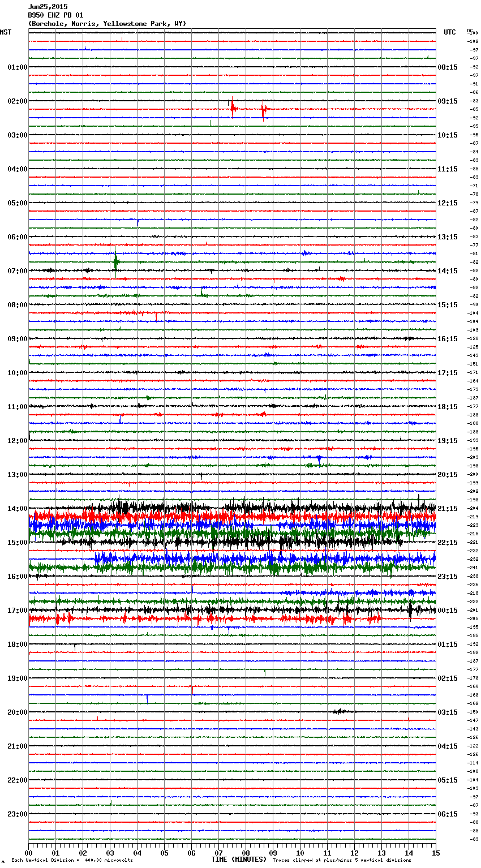This screenshot has width=481, height=868.
Task: Click the '04:00' MST time label
Action: tap(18, 169)
